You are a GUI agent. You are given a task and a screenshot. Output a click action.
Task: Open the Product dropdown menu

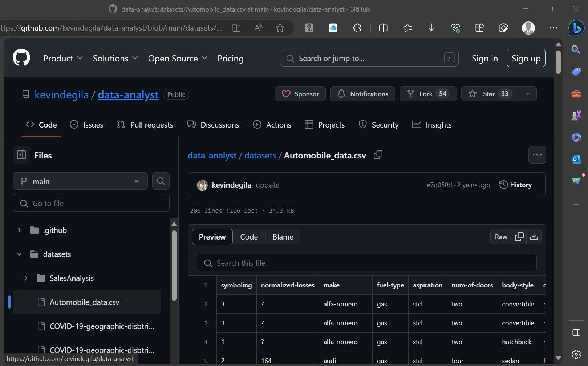[x=63, y=58]
